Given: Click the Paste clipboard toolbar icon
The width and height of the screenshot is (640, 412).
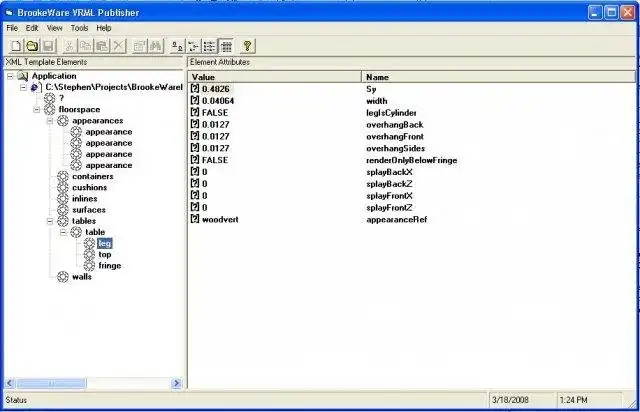Looking at the screenshot, I should click(x=102, y=46).
